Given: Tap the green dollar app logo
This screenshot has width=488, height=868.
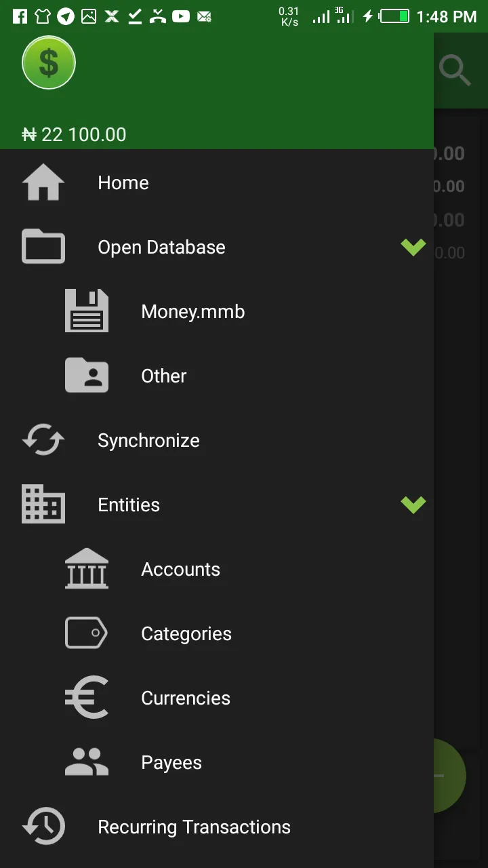Looking at the screenshot, I should [49, 63].
